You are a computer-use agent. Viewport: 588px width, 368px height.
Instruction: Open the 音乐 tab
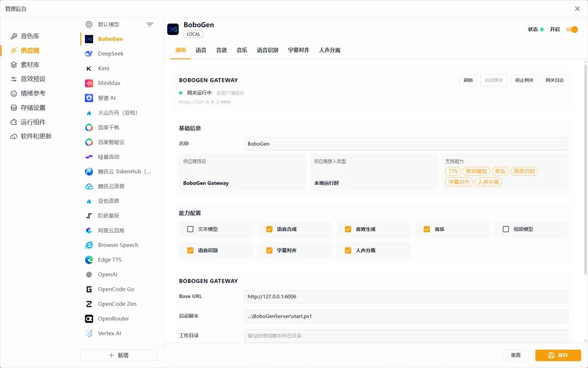coord(242,50)
